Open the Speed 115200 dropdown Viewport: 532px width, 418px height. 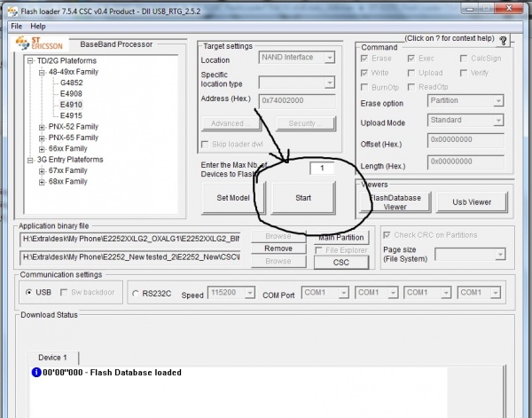pos(250,293)
